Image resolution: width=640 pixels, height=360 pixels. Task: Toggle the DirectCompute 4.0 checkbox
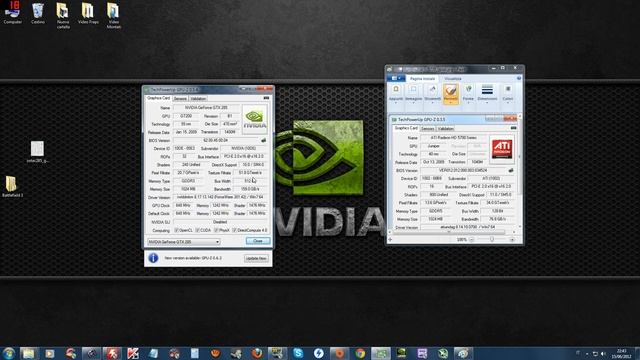(x=234, y=230)
